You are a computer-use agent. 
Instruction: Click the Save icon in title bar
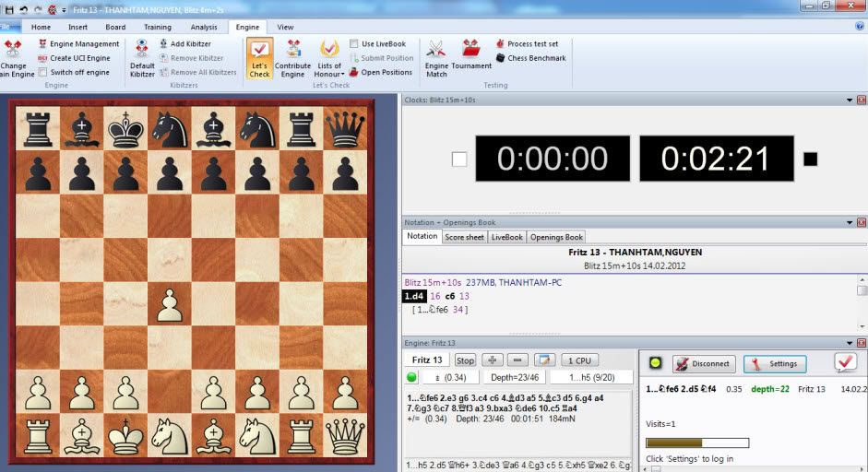click(x=9, y=10)
